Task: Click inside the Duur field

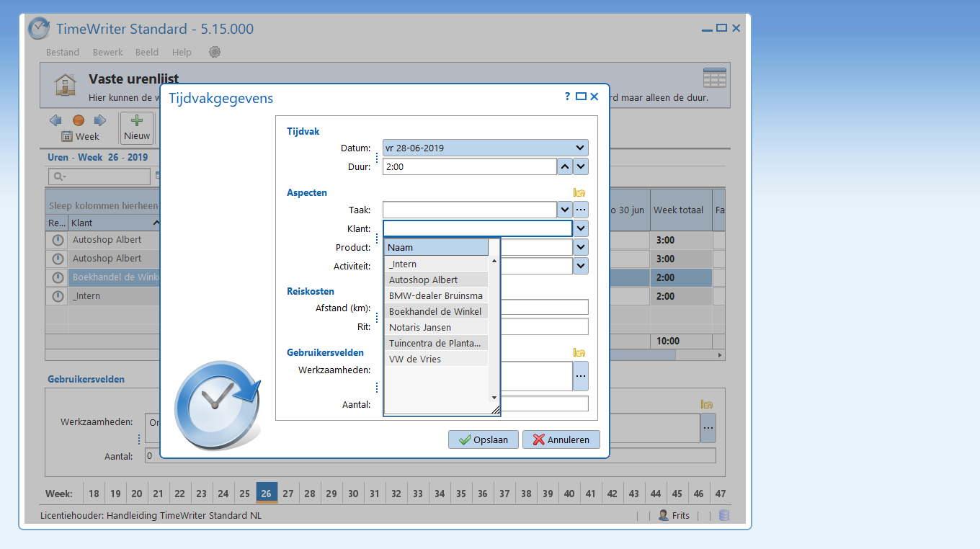Action: click(x=469, y=166)
